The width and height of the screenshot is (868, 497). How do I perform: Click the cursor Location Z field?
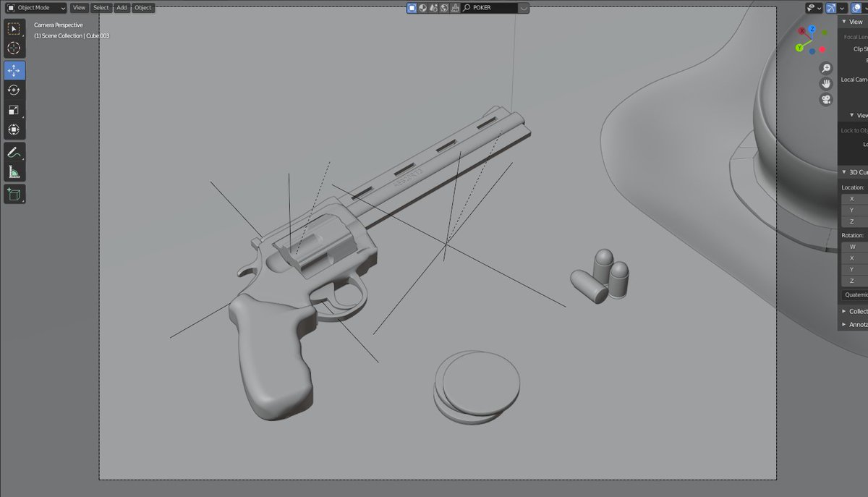point(855,221)
